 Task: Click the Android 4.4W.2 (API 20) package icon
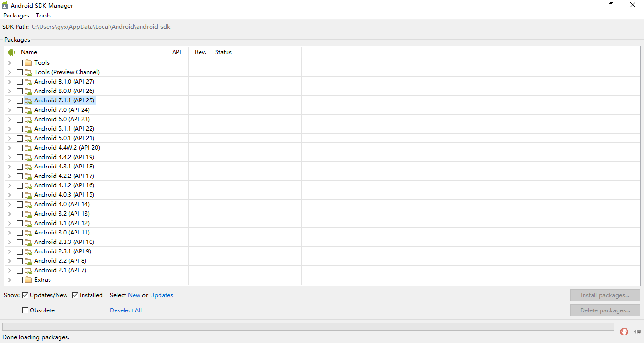pos(28,148)
